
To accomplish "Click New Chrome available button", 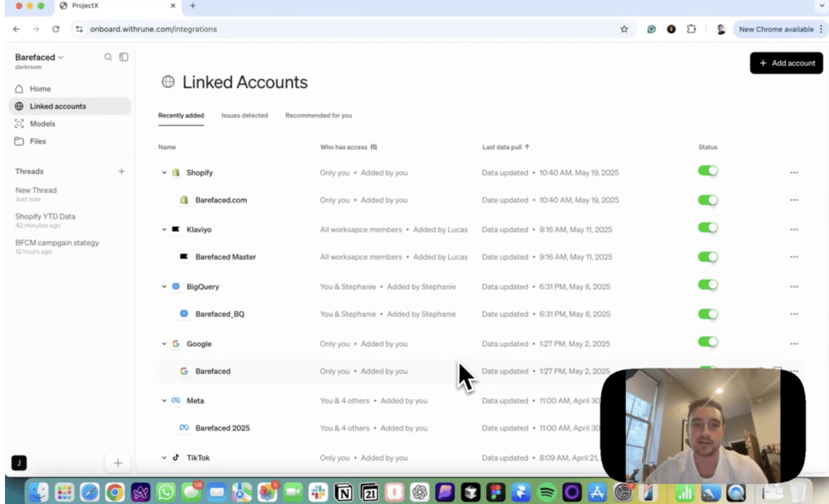I will click(x=776, y=29).
